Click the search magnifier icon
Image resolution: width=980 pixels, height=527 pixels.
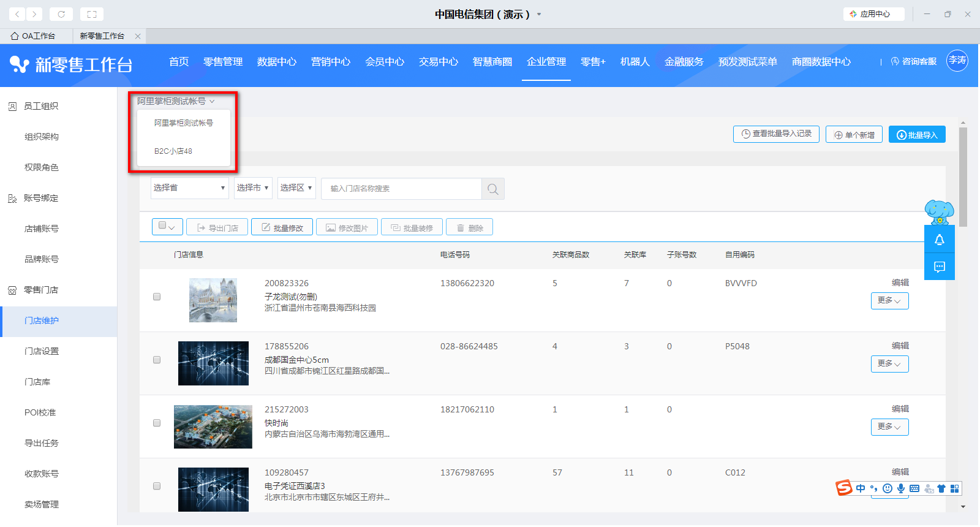coord(492,189)
